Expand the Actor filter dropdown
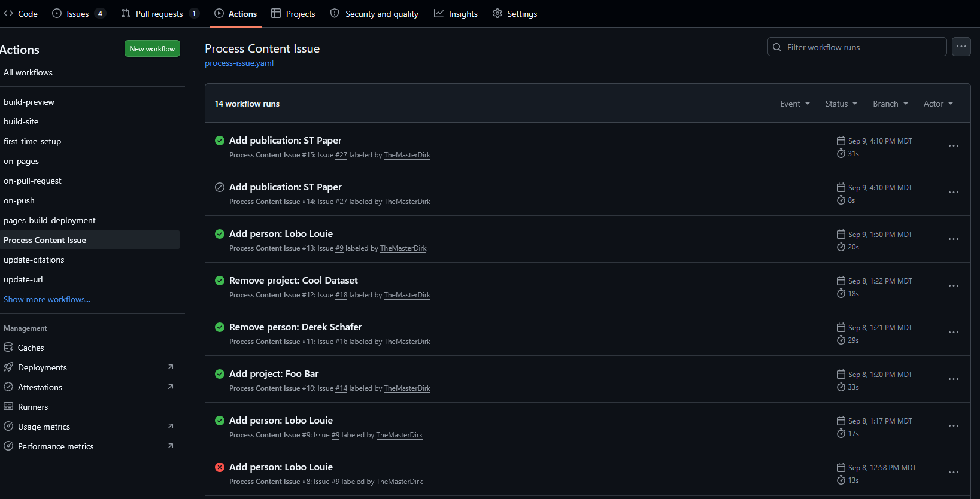This screenshot has height=499, width=980. (x=938, y=104)
